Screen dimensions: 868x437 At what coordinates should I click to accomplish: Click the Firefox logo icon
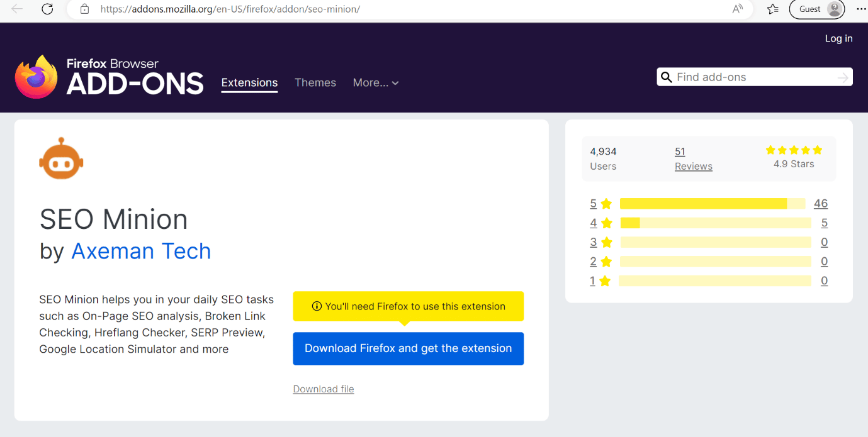(x=36, y=77)
